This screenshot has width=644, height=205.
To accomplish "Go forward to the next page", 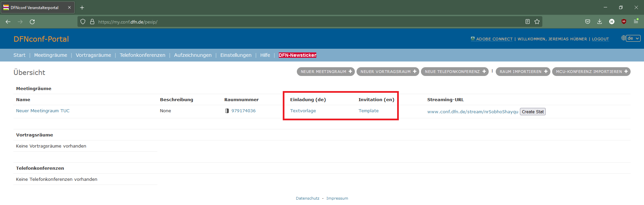I will pyautogui.click(x=20, y=22).
